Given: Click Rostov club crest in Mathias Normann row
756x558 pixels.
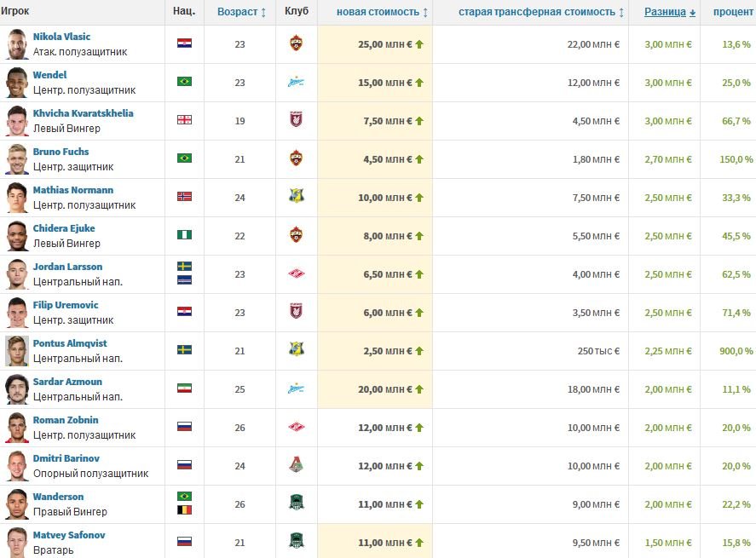Looking at the screenshot, I should [x=296, y=197].
